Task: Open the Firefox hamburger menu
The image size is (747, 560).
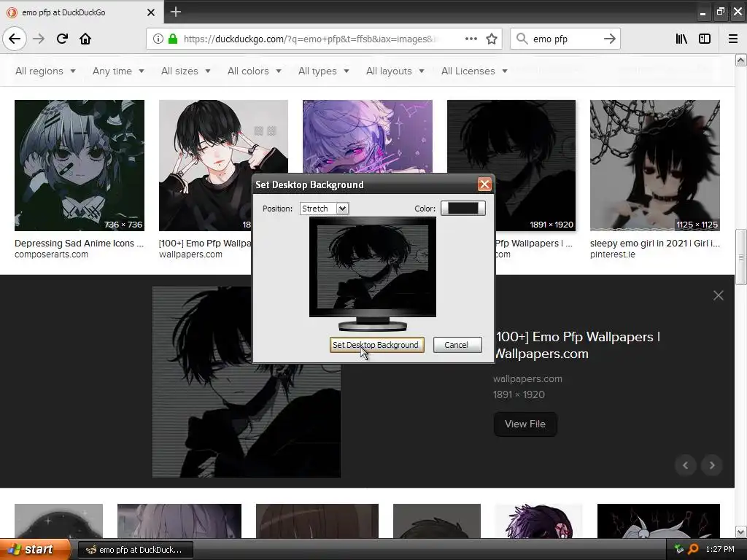Action: pyautogui.click(x=732, y=39)
